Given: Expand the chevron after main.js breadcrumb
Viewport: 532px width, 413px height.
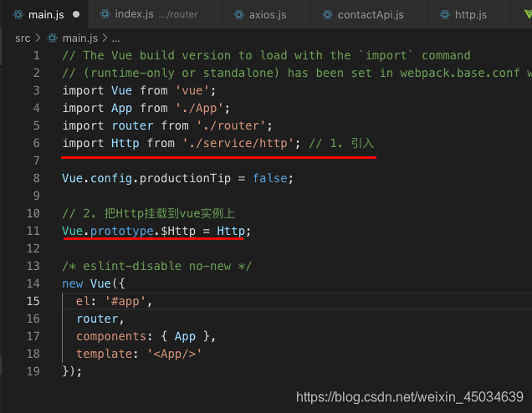Looking at the screenshot, I should 105,38.
